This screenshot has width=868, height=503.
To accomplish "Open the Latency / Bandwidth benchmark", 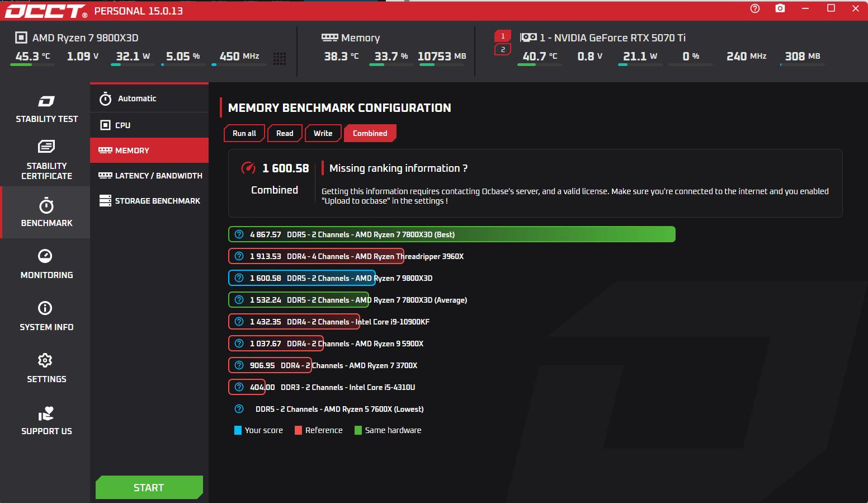I will coord(149,176).
